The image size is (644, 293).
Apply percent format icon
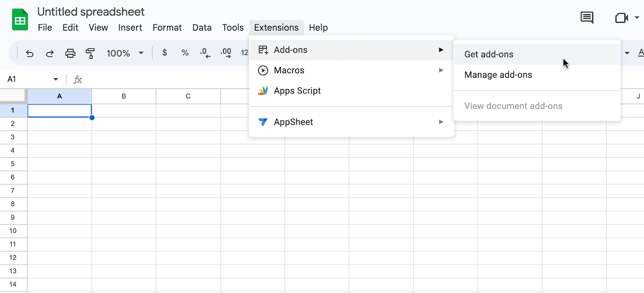[x=185, y=53]
